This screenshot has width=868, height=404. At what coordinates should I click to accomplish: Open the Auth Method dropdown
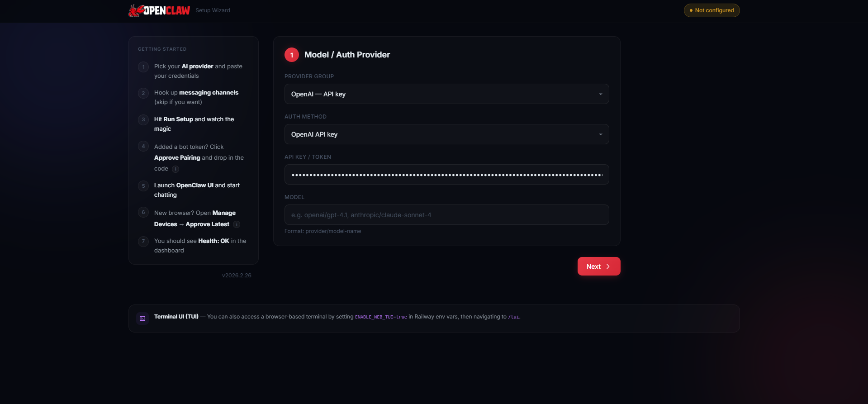[446, 134]
